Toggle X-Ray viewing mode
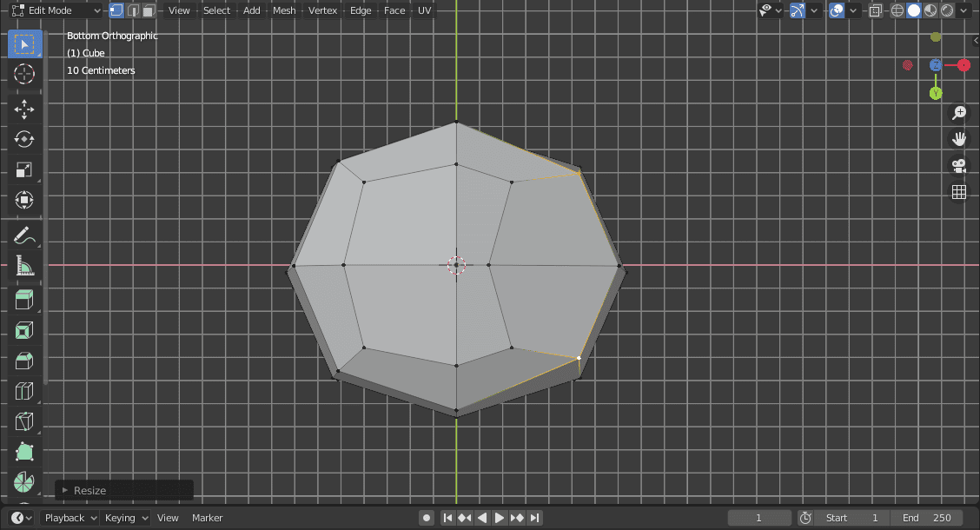Screen dimensions: 980x530 click(x=876, y=10)
